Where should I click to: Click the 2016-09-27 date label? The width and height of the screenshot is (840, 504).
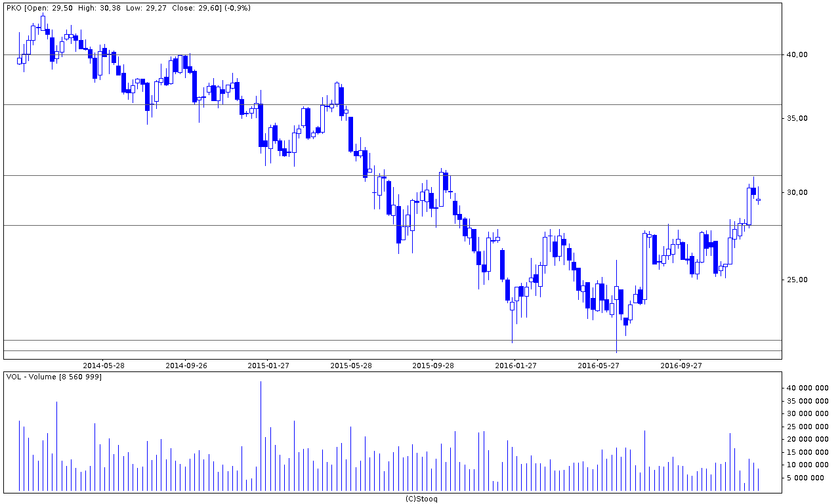(681, 365)
